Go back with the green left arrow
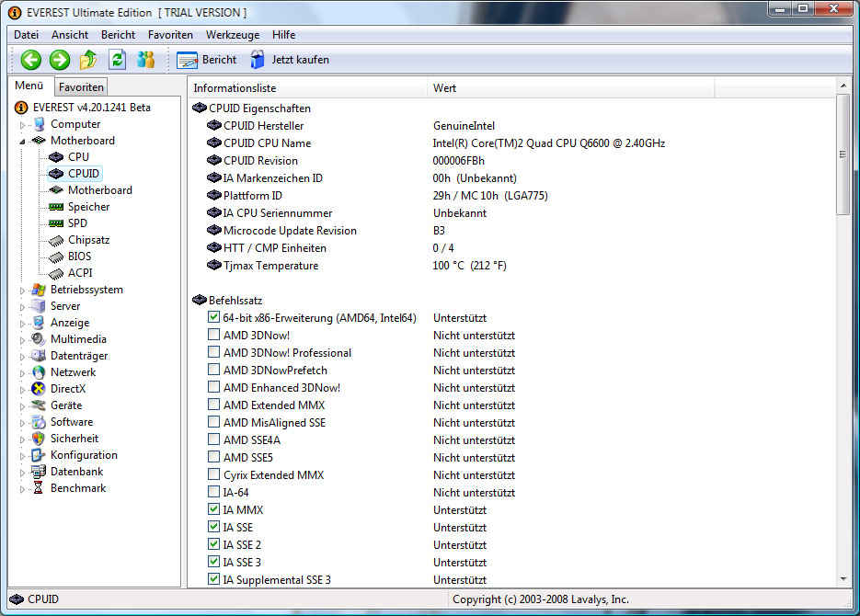 click(30, 60)
